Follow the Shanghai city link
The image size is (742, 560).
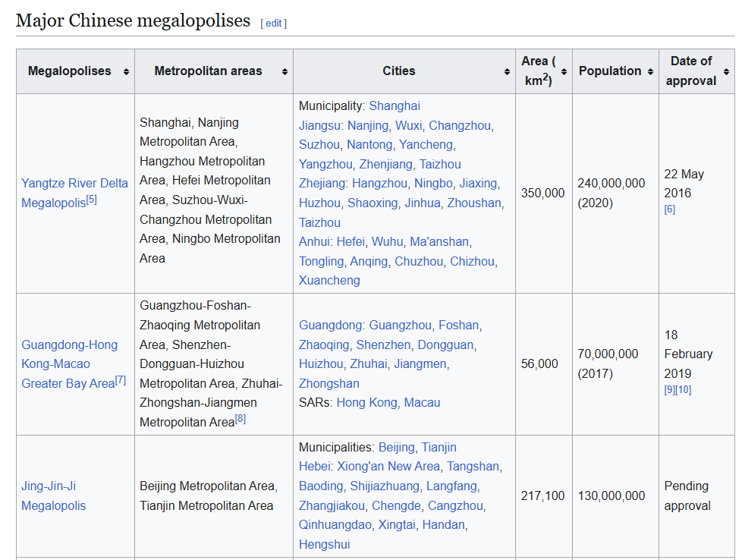pos(395,106)
